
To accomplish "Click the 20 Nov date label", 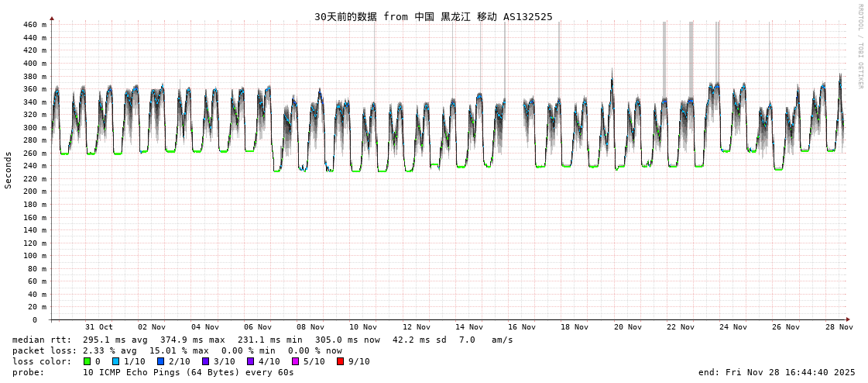I will [627, 327].
